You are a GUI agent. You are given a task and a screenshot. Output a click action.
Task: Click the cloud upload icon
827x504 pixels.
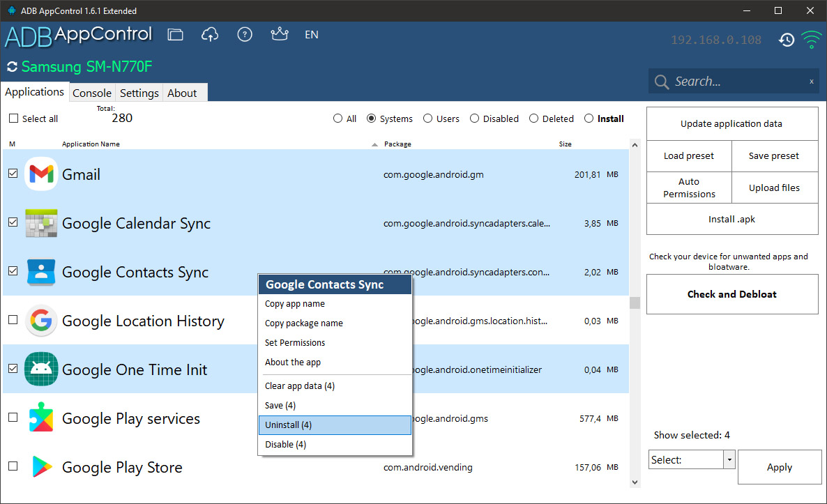(210, 35)
